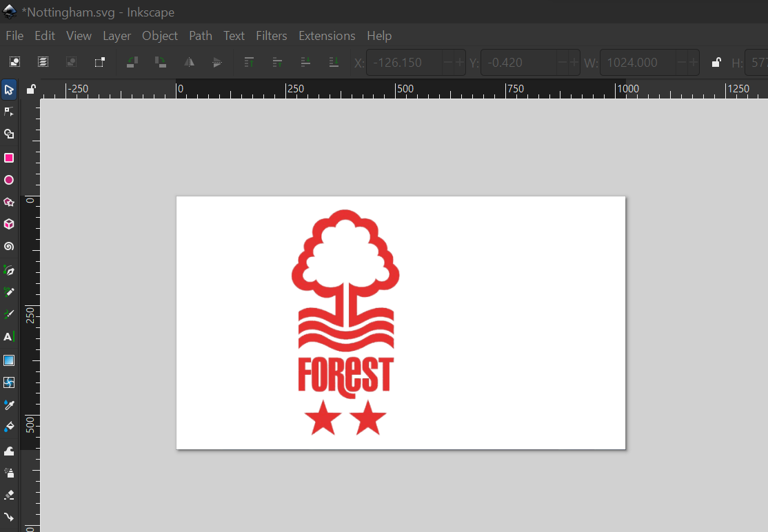Lower selection one step
The image size is (768, 532).
click(x=305, y=62)
